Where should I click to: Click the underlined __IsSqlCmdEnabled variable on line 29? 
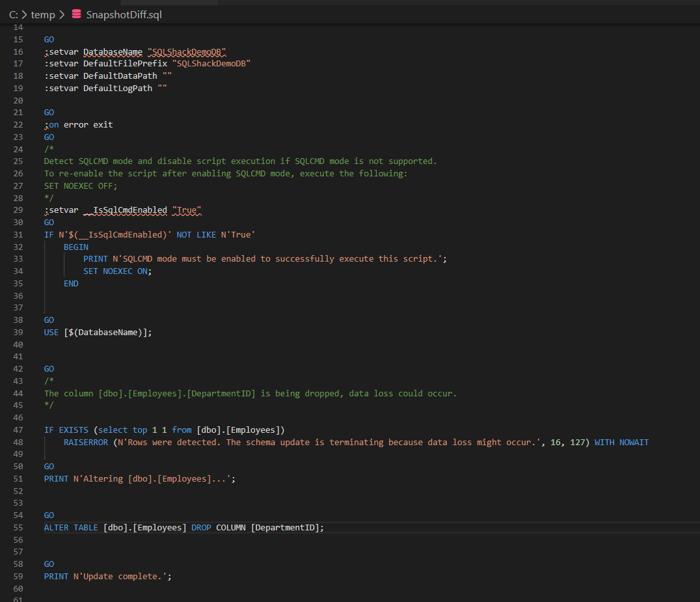click(125, 210)
